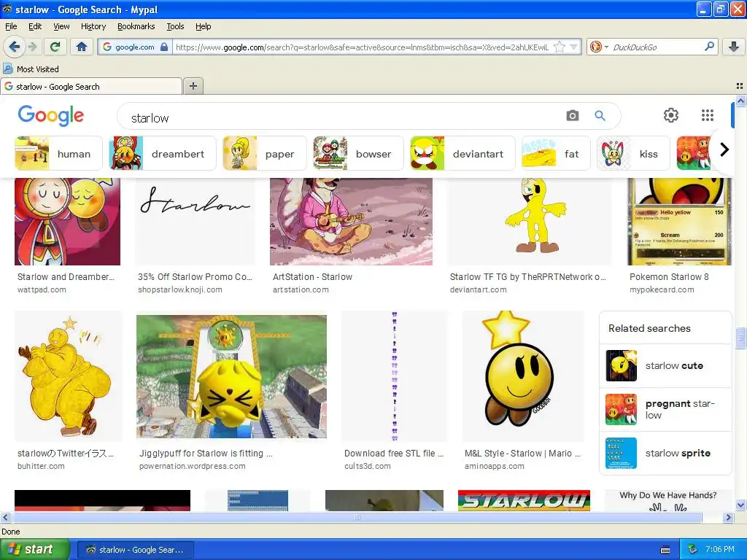Open a new tab with the plus button
The height and width of the screenshot is (560, 747).
point(193,86)
